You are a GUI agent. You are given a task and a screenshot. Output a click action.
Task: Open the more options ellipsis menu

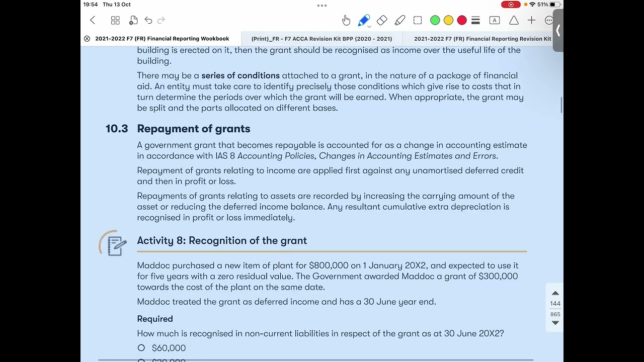click(549, 20)
